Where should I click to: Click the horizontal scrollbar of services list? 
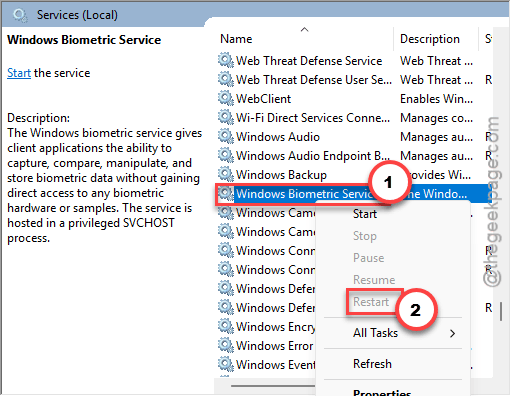click(x=273, y=386)
